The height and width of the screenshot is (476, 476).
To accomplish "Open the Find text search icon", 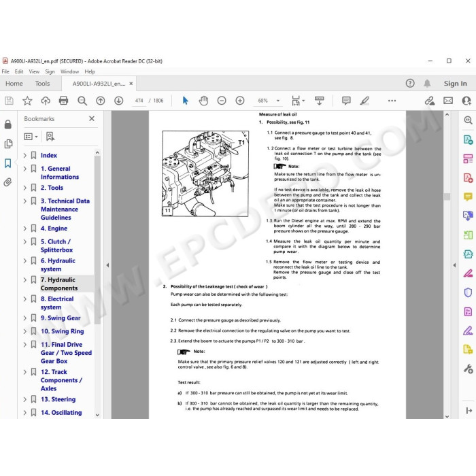I will pos(82,101).
